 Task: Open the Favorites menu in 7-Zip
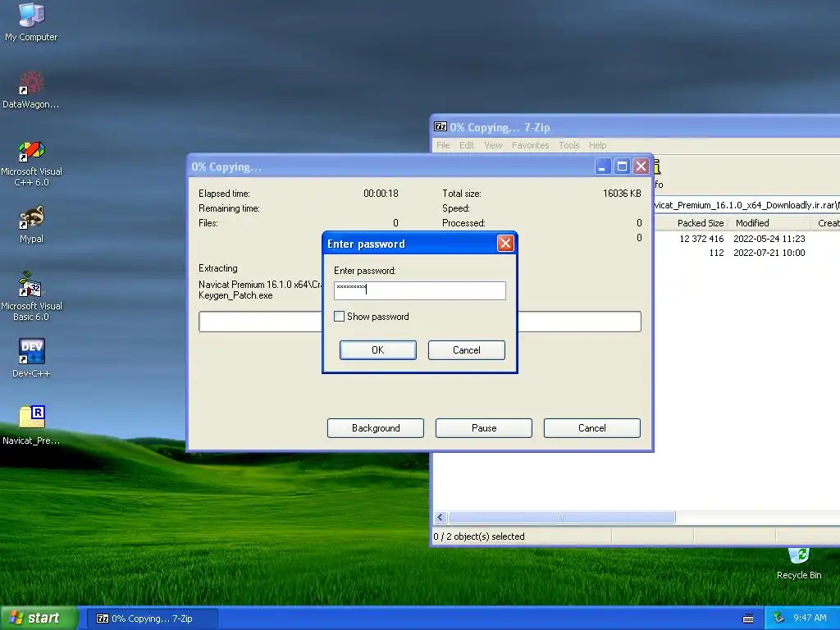point(531,145)
